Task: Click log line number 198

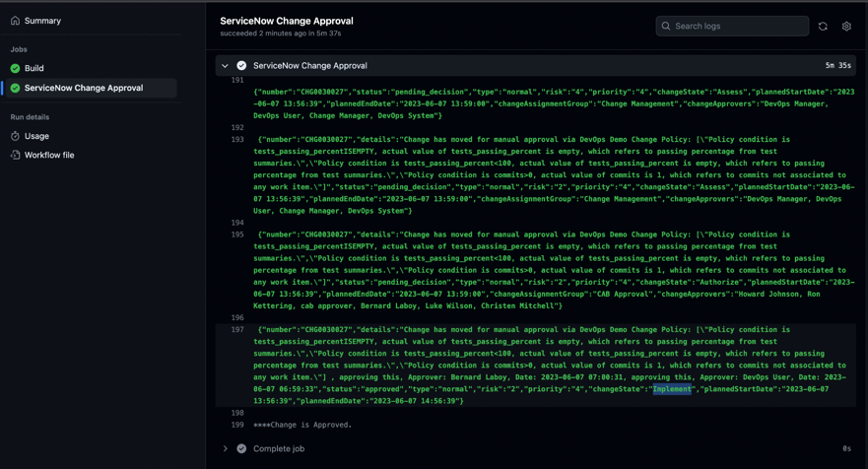Action: coord(236,413)
